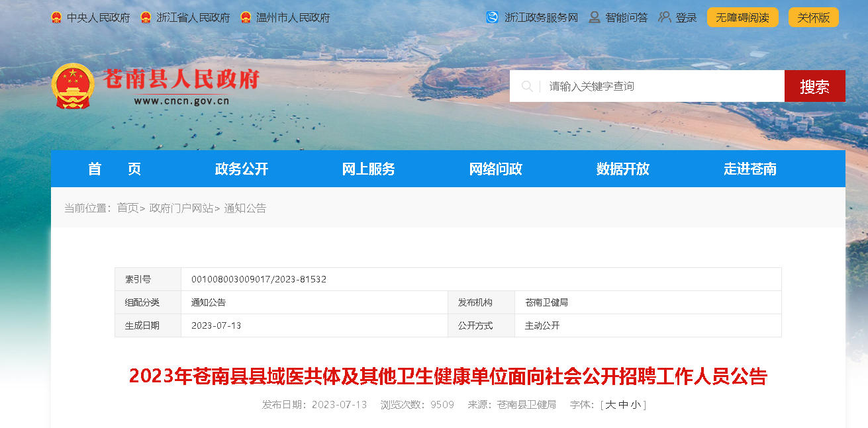The height and width of the screenshot is (428, 868).
Task: Set font size to 小
Action: tap(636, 404)
